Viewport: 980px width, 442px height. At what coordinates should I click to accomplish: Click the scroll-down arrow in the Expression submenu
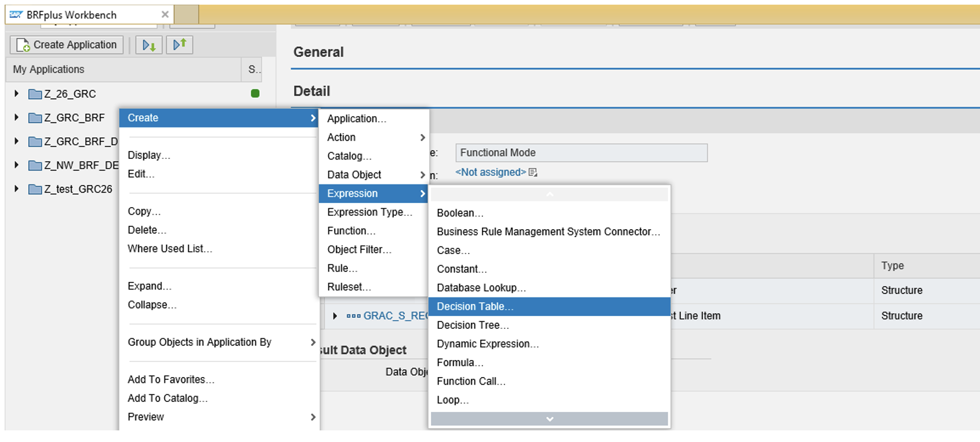click(549, 419)
